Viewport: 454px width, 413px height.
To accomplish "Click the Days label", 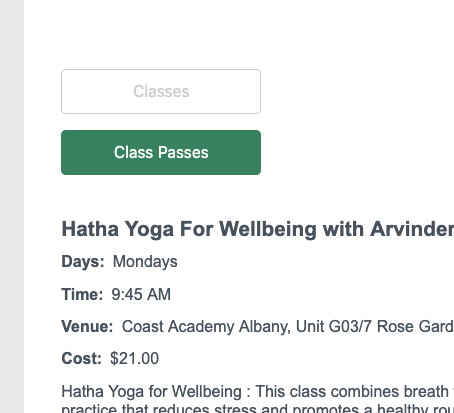I will point(83,261).
